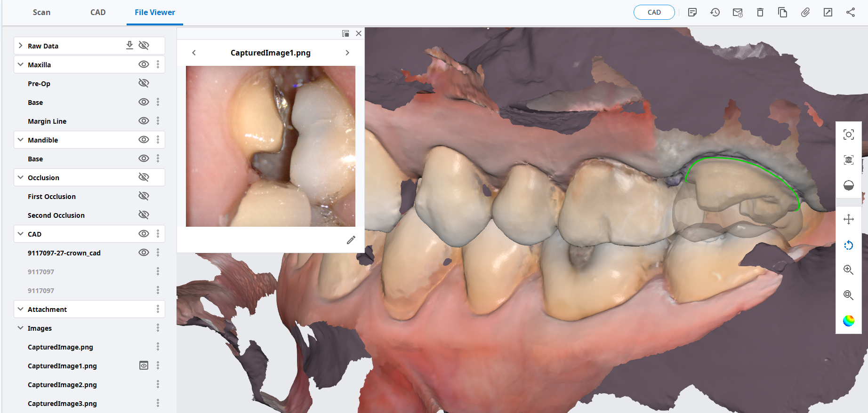This screenshot has height=413, width=868.
Task: Select the Pre-Op item under Maxilla
Action: [x=39, y=84]
